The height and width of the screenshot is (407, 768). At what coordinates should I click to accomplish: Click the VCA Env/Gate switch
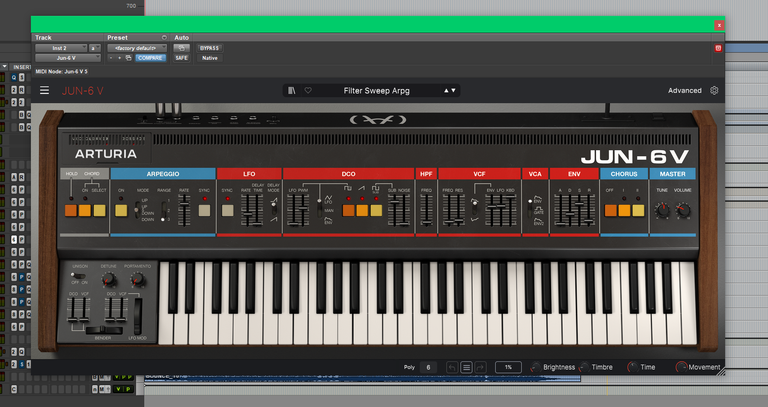529,211
